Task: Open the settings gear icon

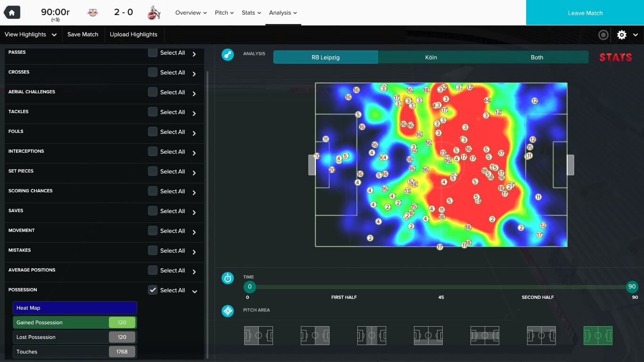Action: 622,35
